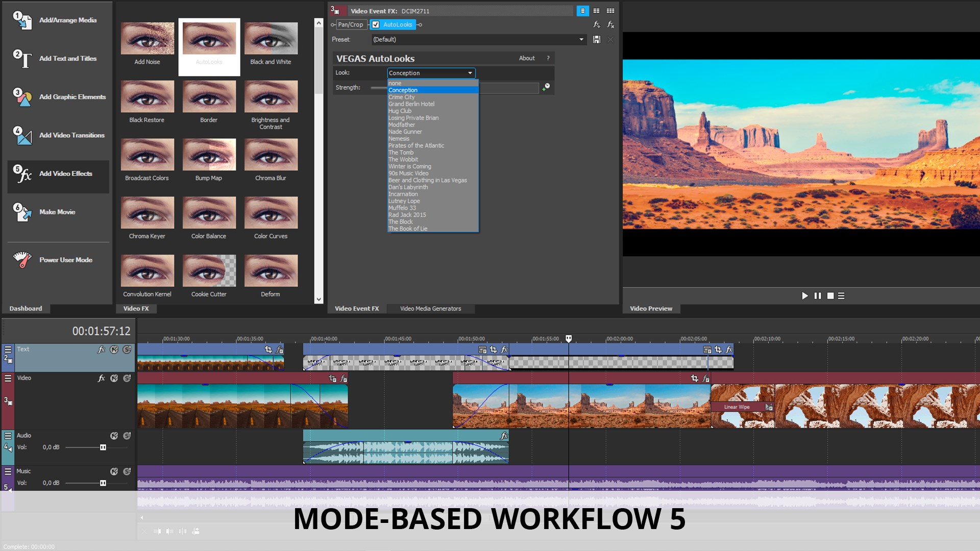Open the Preset dropdown in Video Event FX
980x551 pixels.
581,39
